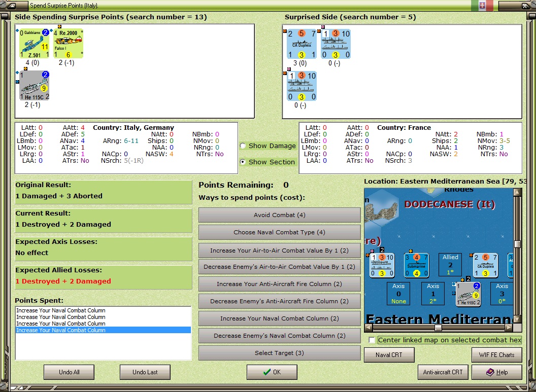Click the Expected Axis Losses No effect text
This screenshot has width=536, height=392.
click(x=32, y=253)
